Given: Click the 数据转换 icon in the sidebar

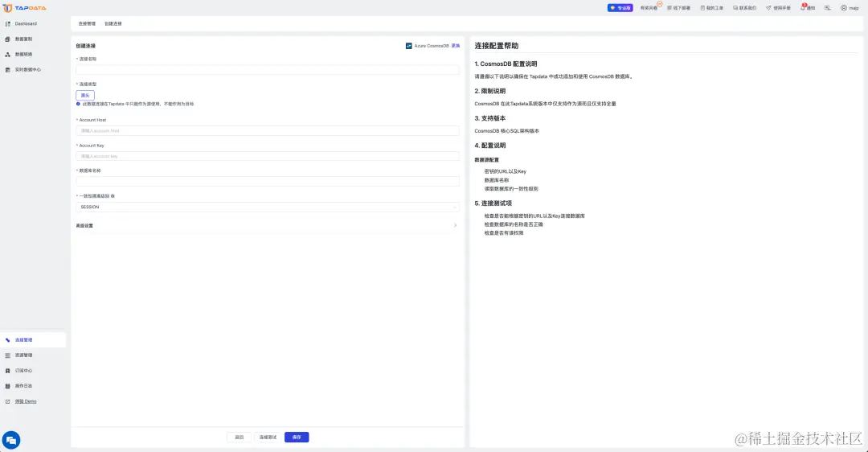Looking at the screenshot, I should [8, 54].
